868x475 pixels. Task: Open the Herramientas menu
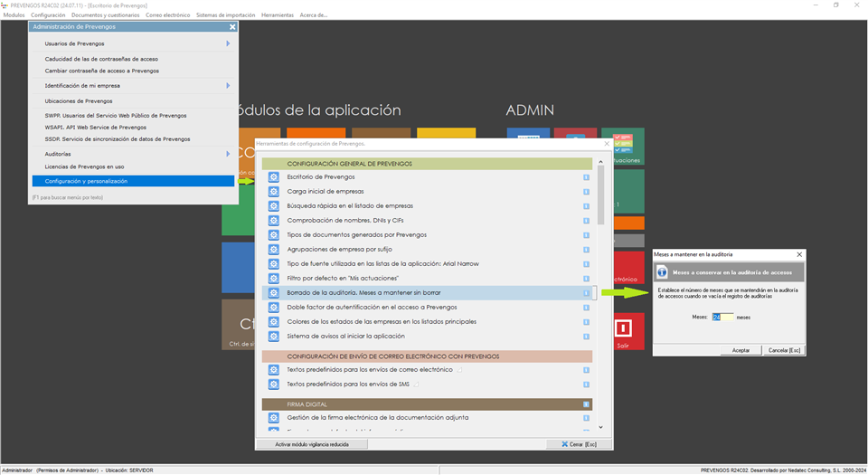[277, 15]
